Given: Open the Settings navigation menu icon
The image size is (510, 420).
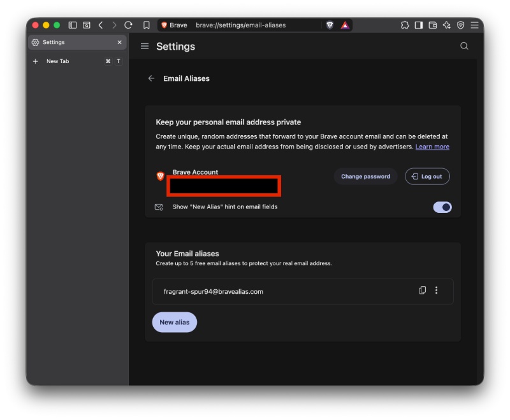Looking at the screenshot, I should point(145,46).
